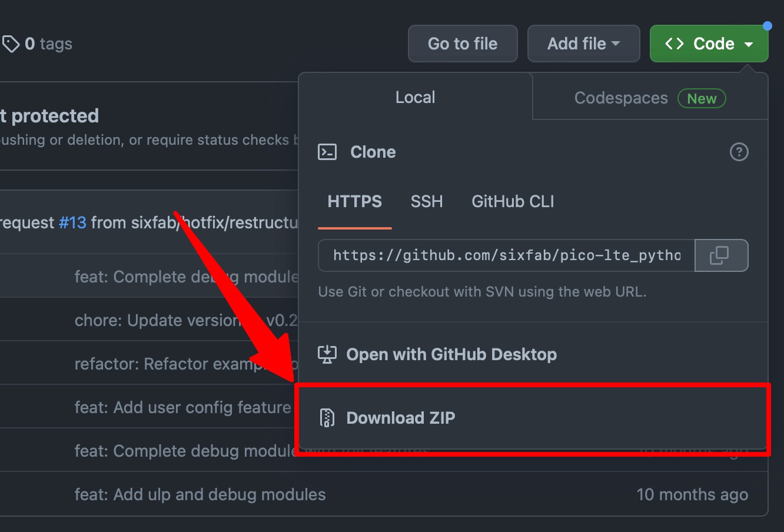The width and height of the screenshot is (784, 532).
Task: Switch to the Codespaces tab
Action: (x=650, y=98)
